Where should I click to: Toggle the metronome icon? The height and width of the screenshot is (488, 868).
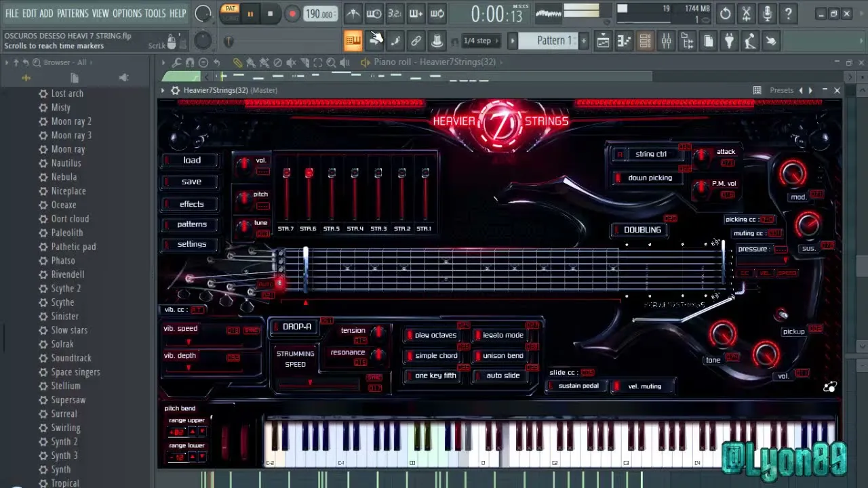pos(353,14)
